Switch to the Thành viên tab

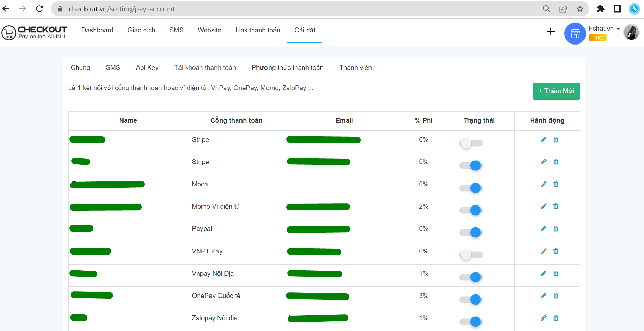pyautogui.click(x=356, y=68)
